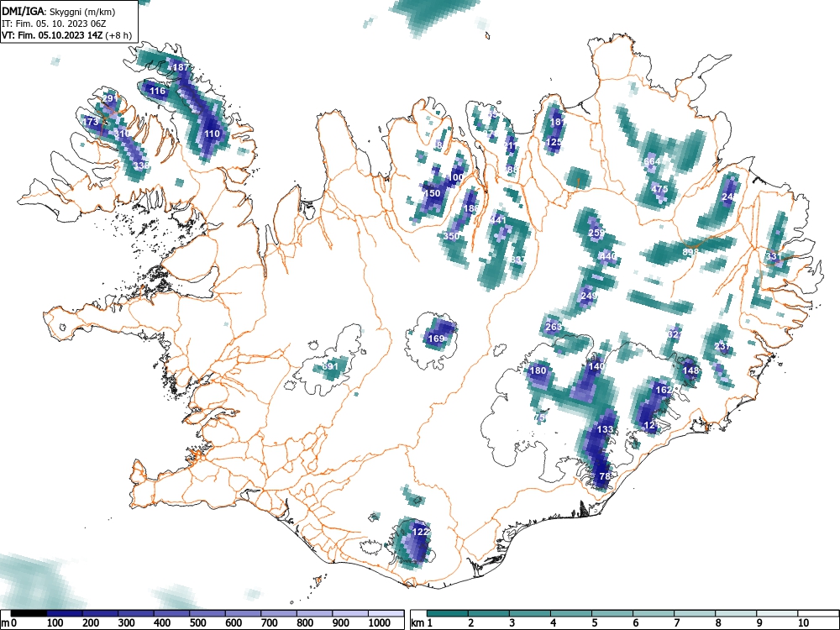Screen dimensions: 840x630
Task: Click the visibility value 249
Action: [x=589, y=296]
